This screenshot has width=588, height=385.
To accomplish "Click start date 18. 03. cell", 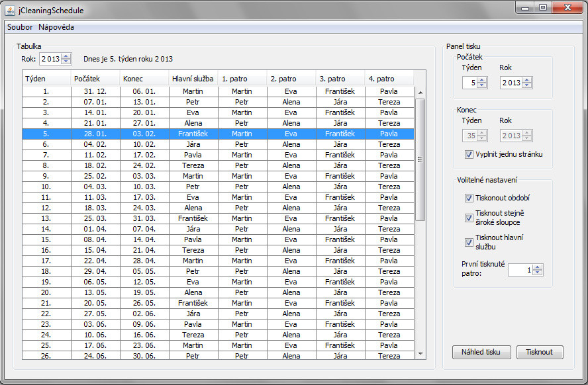I will (95, 208).
